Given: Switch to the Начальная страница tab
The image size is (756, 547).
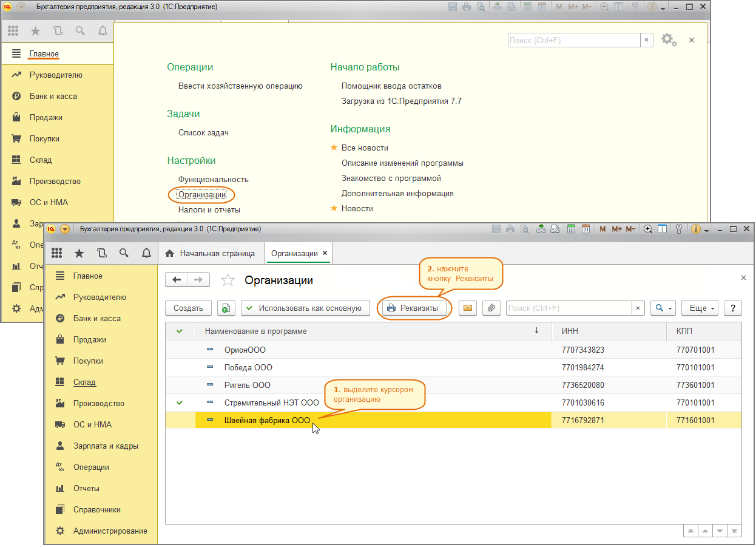Looking at the screenshot, I should 211,253.
